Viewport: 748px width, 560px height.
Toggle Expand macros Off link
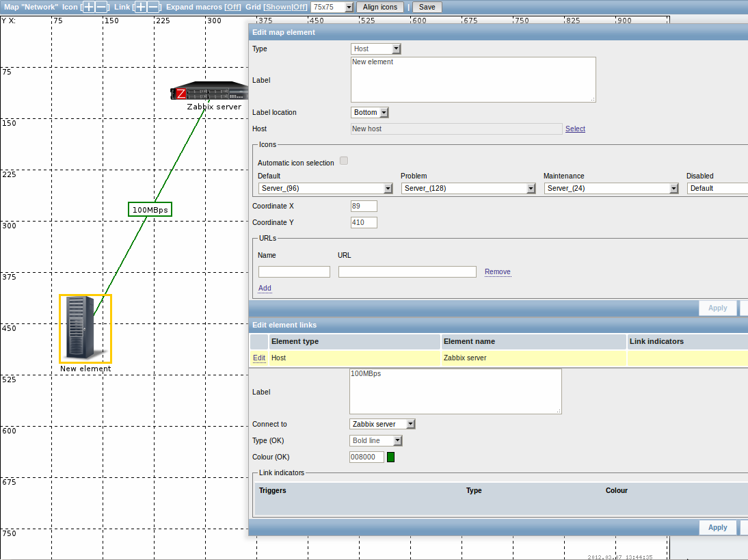[232, 7]
